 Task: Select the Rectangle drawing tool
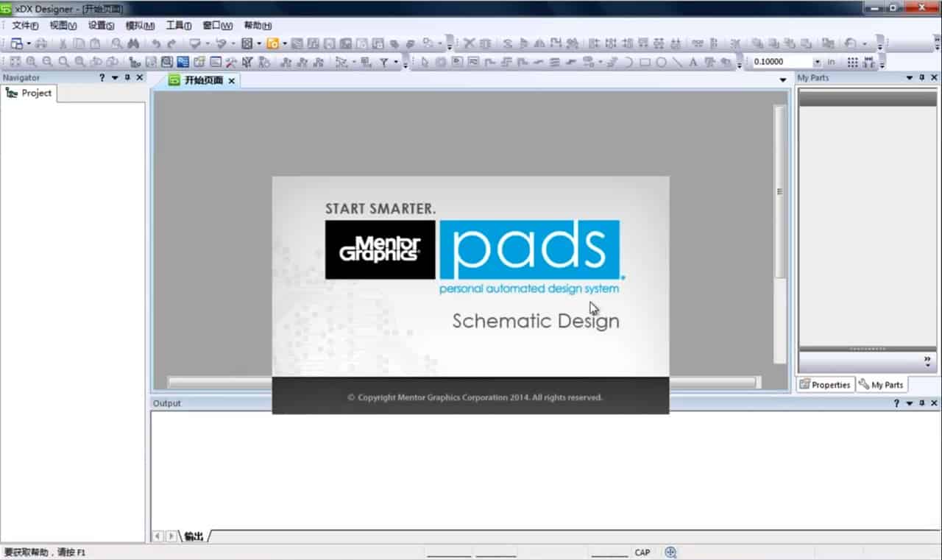pyautogui.click(x=645, y=63)
